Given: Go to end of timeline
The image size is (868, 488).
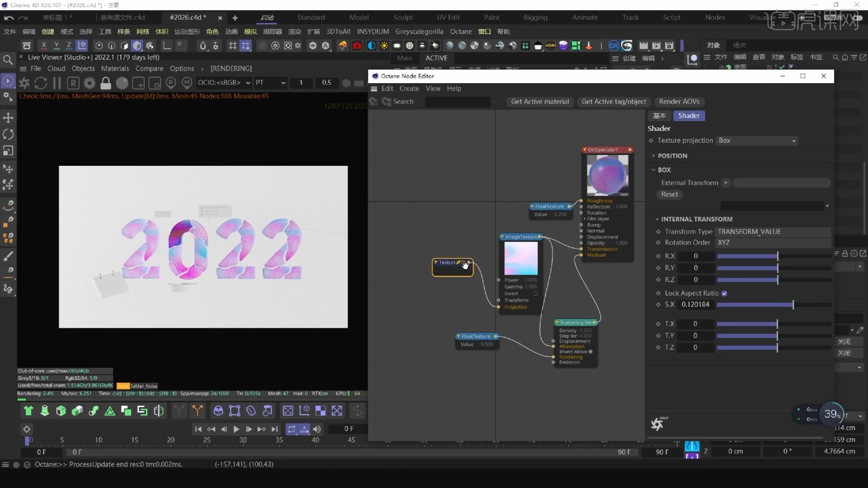Looking at the screenshot, I should [274, 429].
